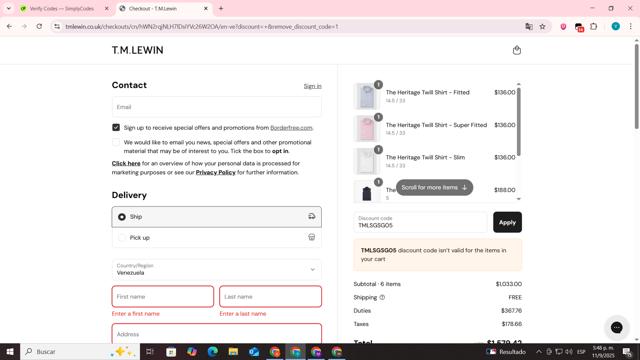Open notification center icon

pyautogui.click(x=627, y=351)
